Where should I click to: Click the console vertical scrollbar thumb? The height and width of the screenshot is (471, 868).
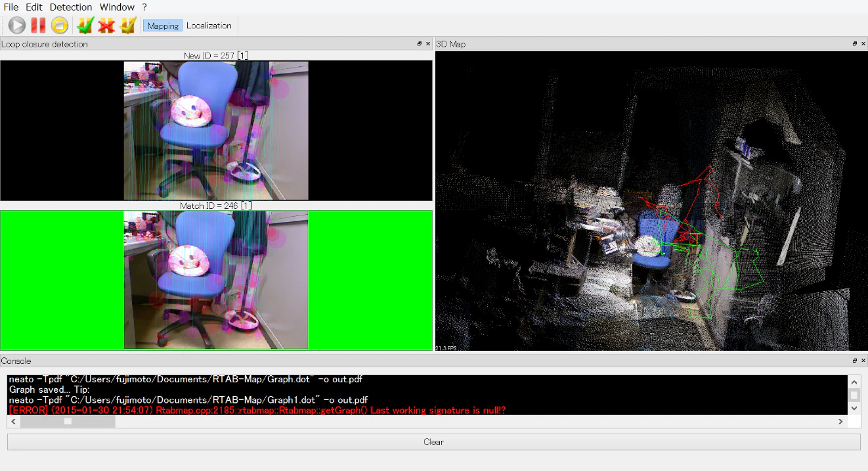[854, 395]
